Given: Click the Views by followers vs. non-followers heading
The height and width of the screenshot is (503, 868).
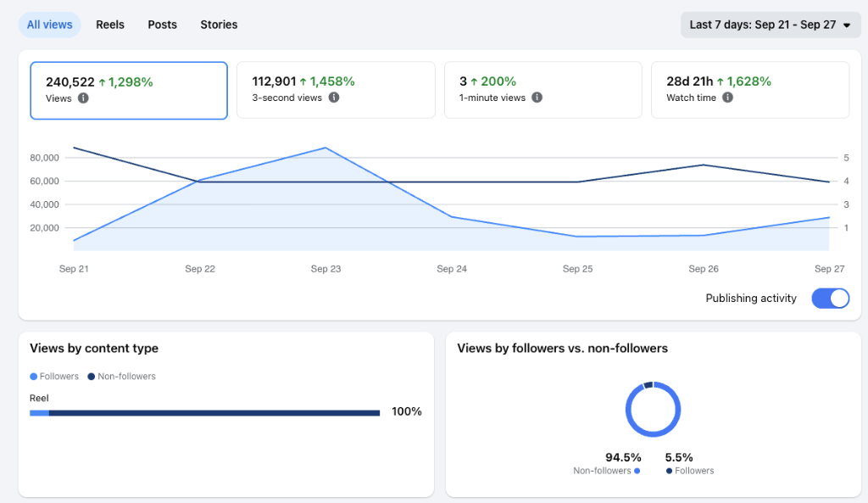Looking at the screenshot, I should [x=563, y=349].
